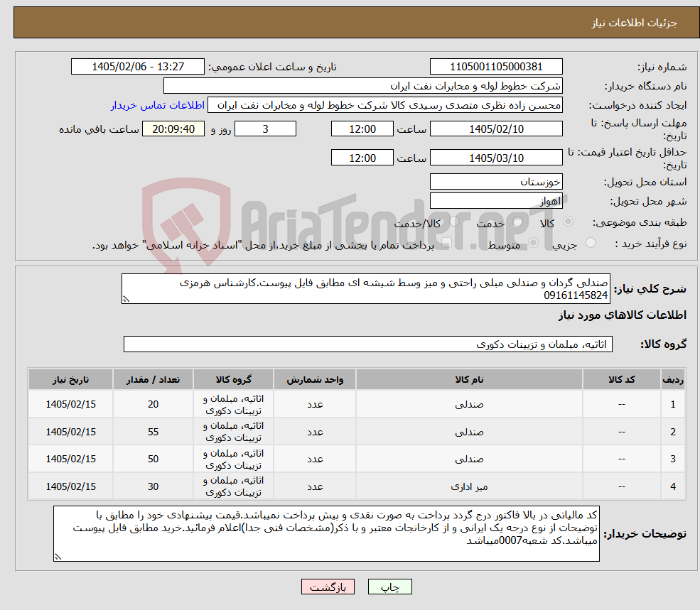This screenshot has width=700, height=610.
Task: Click date 1405/02/15 in row 1
Action: pyautogui.click(x=70, y=404)
